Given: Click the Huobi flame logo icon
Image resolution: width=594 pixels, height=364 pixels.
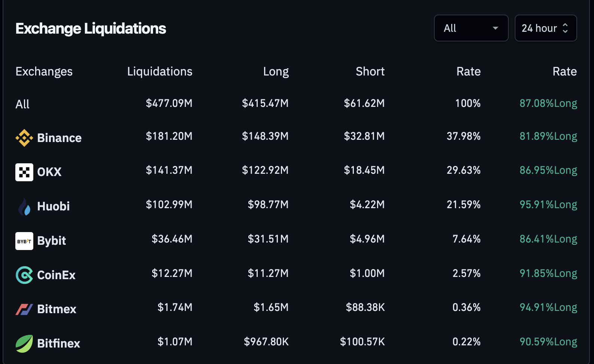Looking at the screenshot, I should [x=24, y=207].
